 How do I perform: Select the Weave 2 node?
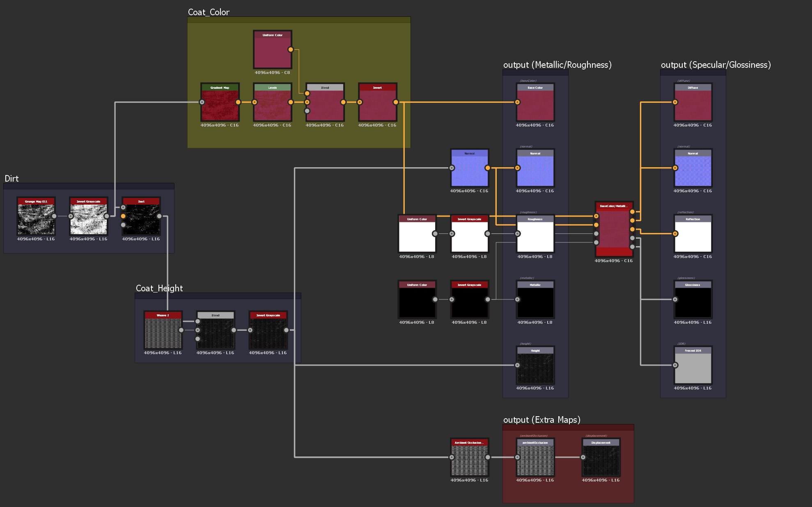163,330
